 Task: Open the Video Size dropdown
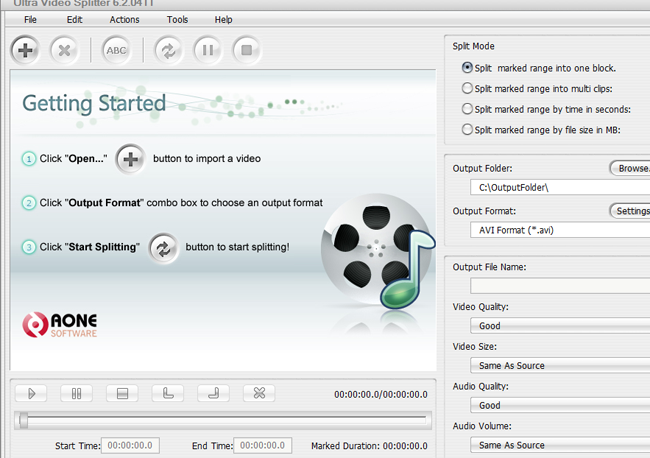click(x=560, y=366)
